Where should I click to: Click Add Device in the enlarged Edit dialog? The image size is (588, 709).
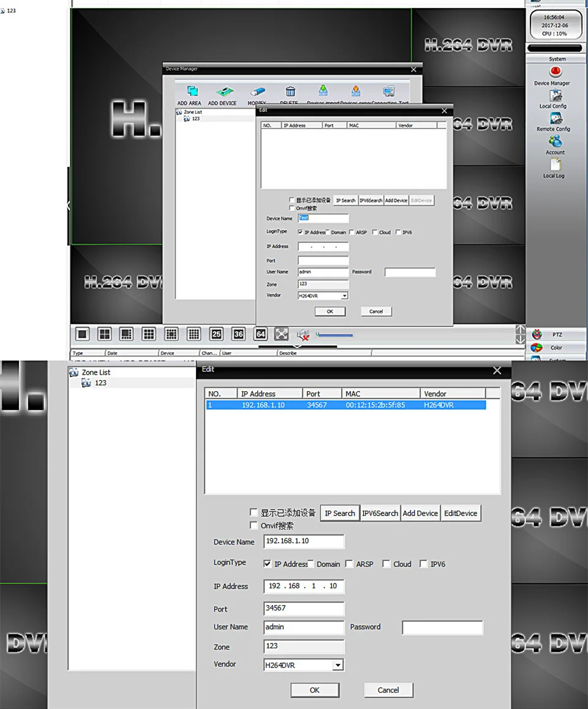pyautogui.click(x=420, y=513)
